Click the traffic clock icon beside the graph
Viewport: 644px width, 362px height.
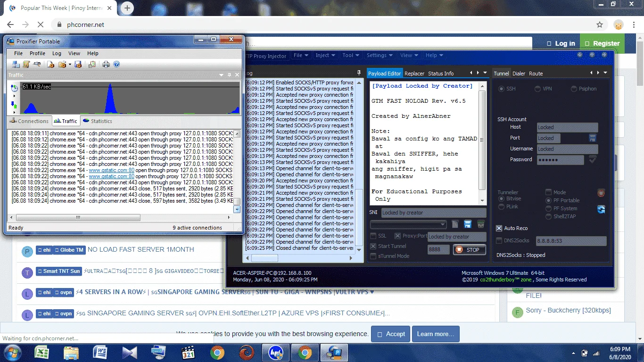14,88
